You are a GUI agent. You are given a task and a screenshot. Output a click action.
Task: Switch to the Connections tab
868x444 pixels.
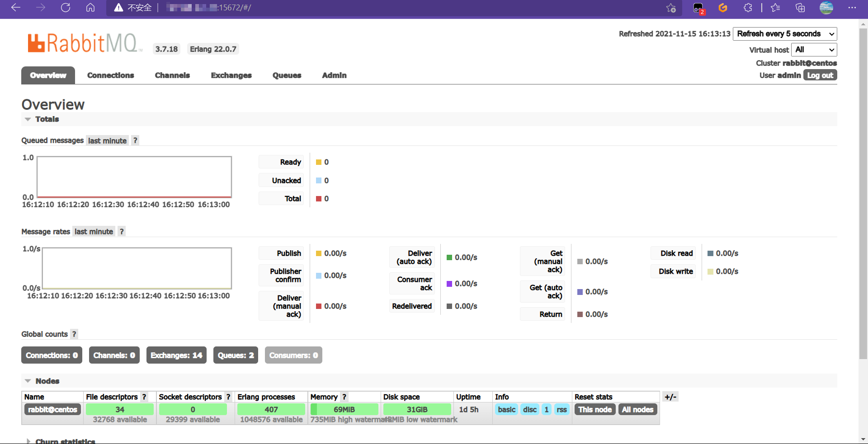tap(111, 75)
